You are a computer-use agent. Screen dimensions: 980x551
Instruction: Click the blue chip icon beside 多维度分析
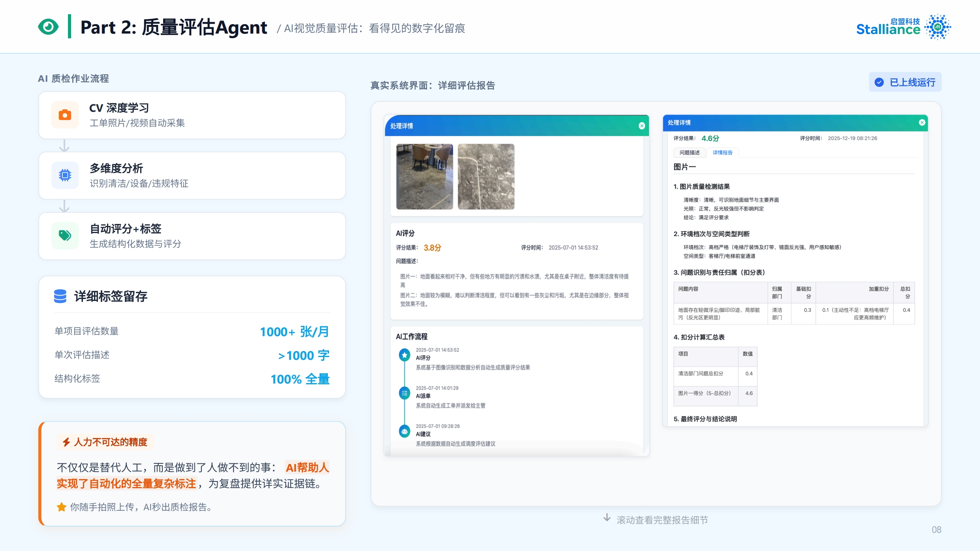[65, 175]
